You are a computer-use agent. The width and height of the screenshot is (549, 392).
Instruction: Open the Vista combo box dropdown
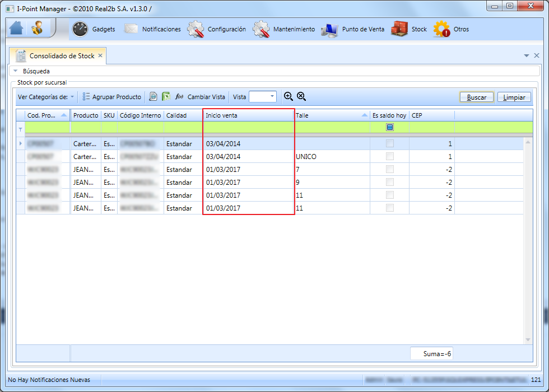click(272, 96)
